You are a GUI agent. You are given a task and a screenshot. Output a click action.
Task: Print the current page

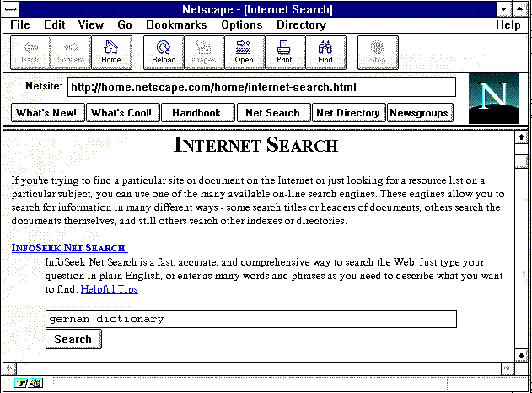tap(285, 52)
